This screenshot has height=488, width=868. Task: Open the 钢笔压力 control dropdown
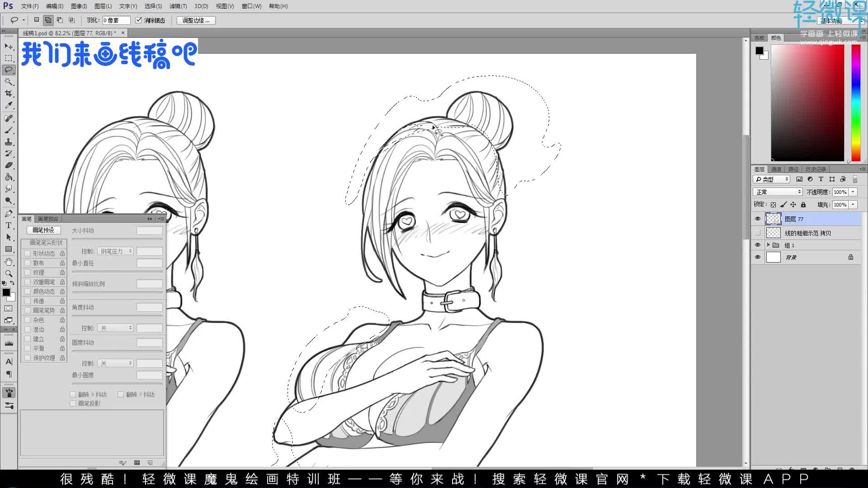click(115, 251)
